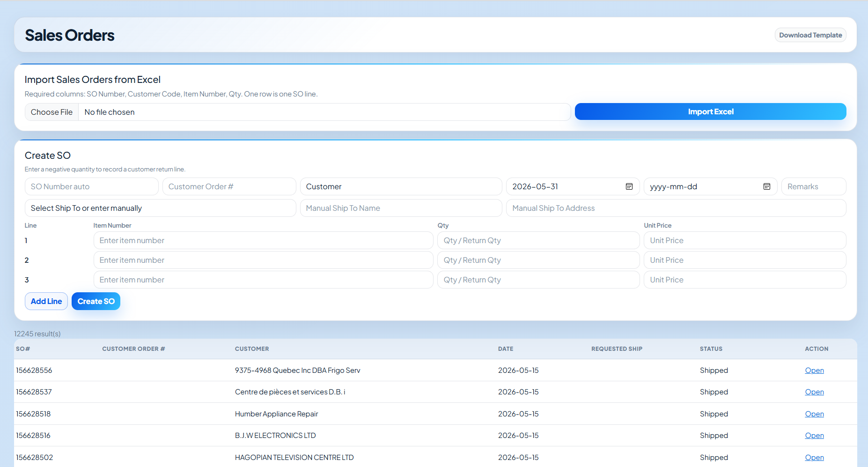Click Import Sales Orders from Excel heading

pos(93,80)
